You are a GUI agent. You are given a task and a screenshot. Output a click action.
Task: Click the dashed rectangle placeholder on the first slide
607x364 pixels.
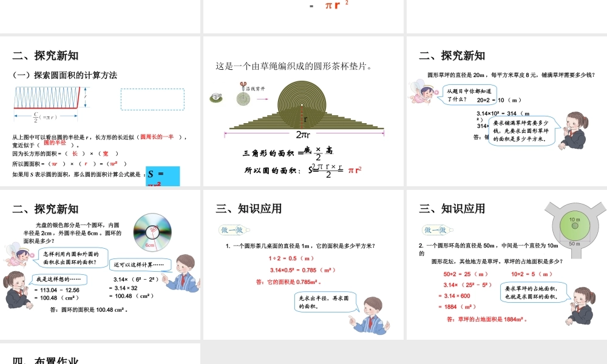pos(152,99)
